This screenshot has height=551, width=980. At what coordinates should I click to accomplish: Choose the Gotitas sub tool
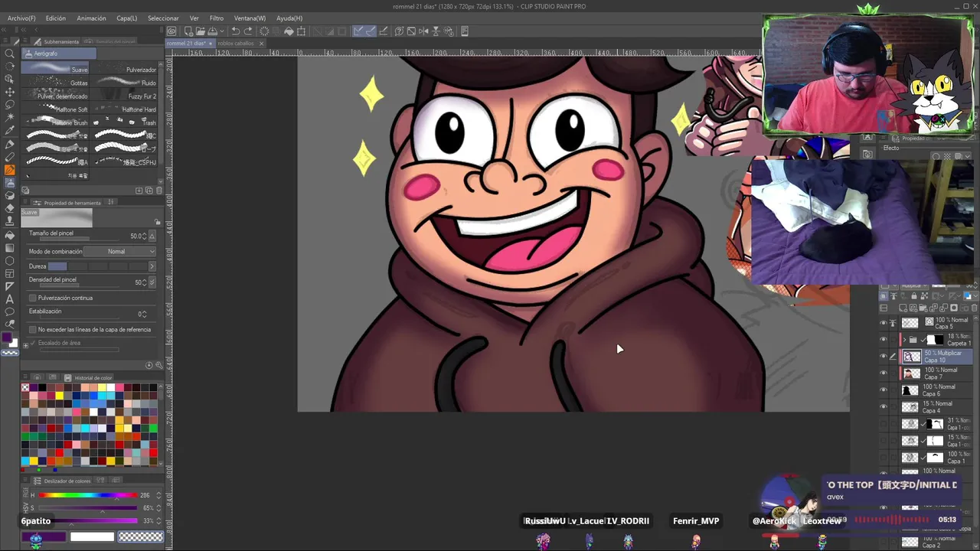click(56, 83)
